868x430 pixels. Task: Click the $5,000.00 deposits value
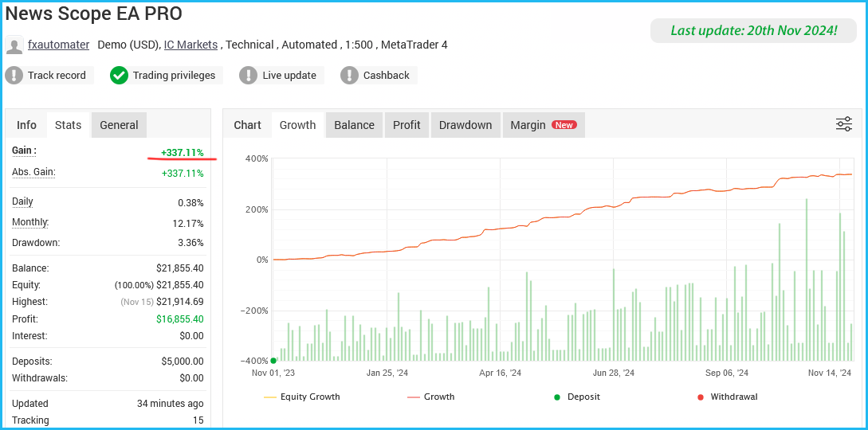click(182, 362)
